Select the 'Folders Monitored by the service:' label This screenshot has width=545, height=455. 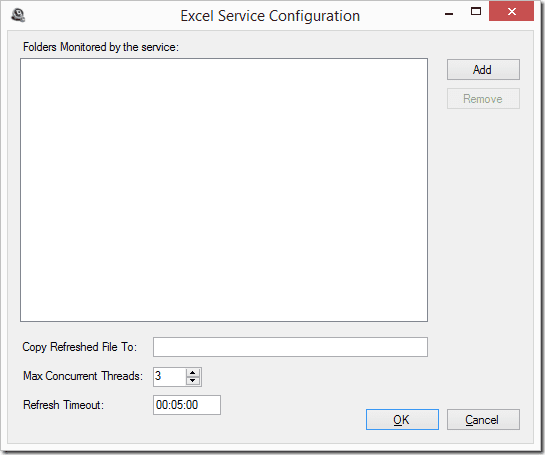pyautogui.click(x=101, y=47)
